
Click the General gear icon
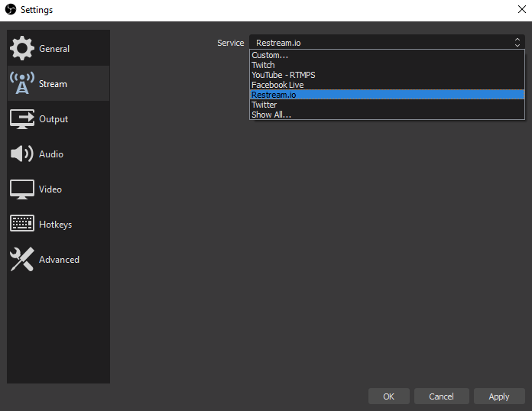pos(21,48)
